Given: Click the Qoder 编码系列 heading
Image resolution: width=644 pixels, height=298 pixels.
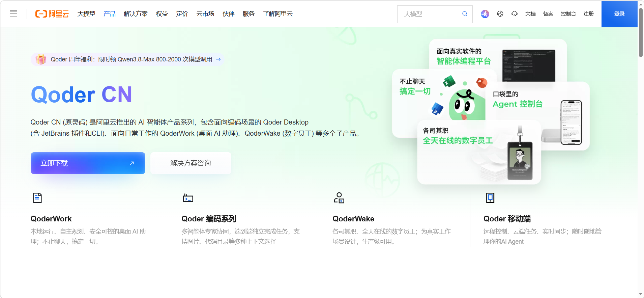Looking at the screenshot, I should [x=209, y=219].
